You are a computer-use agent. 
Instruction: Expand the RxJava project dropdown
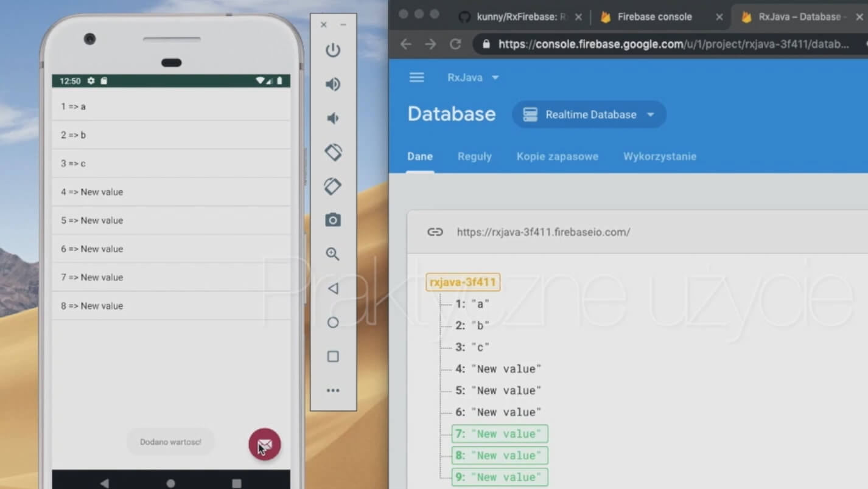[x=473, y=77]
